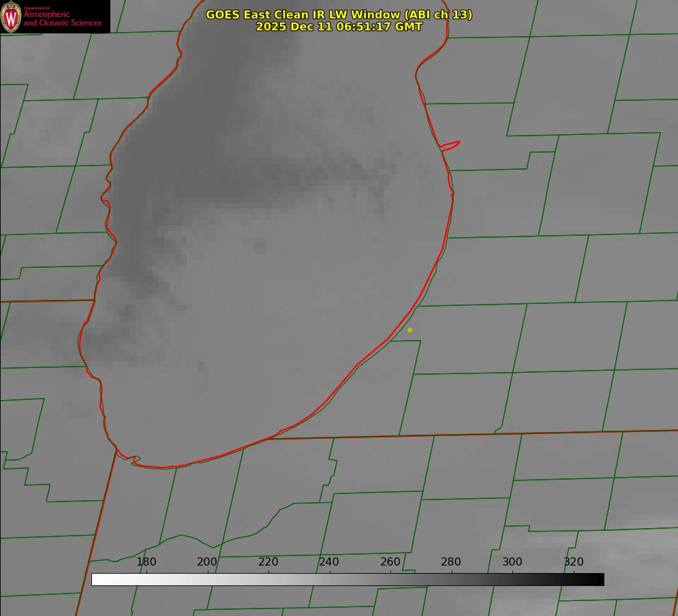
Task: Click the "2025 Dec 11 06:51:17 GMT" timestamp
Action: point(339,27)
